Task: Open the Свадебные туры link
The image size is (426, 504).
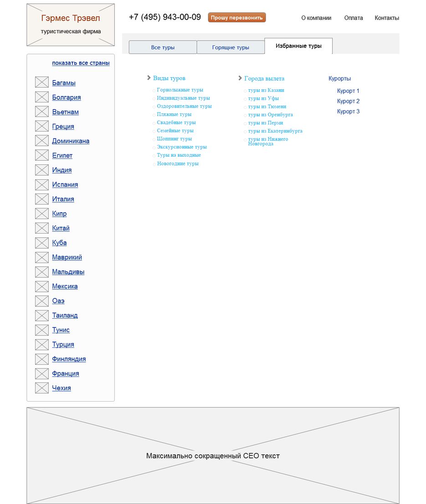Action: click(x=176, y=122)
